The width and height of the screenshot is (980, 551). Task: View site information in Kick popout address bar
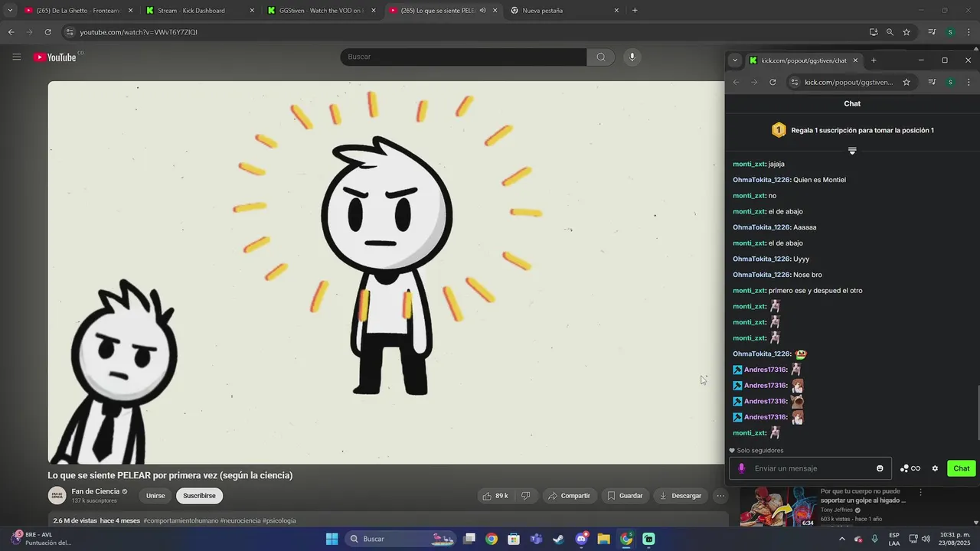pyautogui.click(x=794, y=82)
